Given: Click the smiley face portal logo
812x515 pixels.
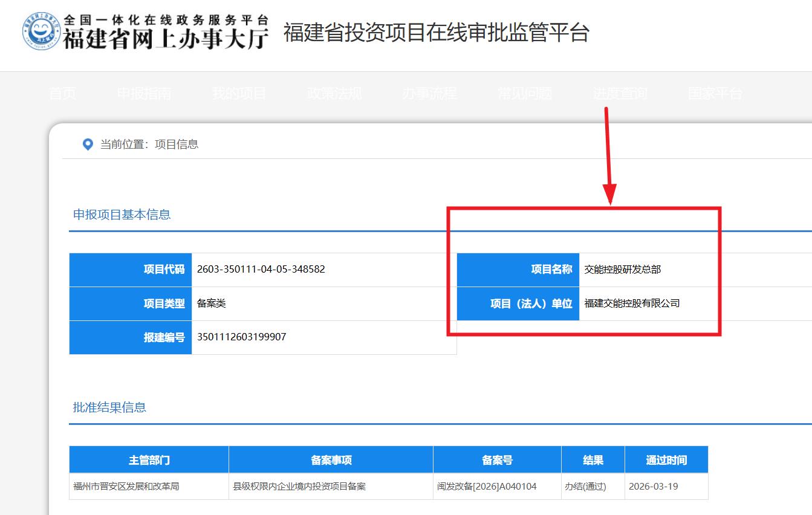Looking at the screenshot, I should 41,31.
